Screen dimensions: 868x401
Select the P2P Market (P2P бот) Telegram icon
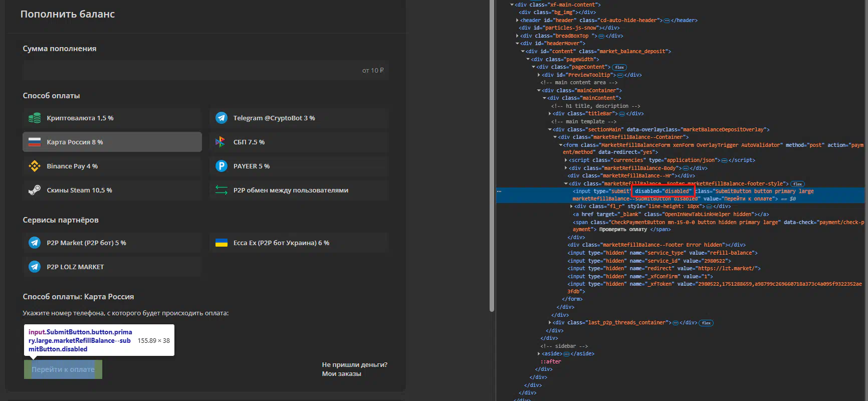(35, 243)
